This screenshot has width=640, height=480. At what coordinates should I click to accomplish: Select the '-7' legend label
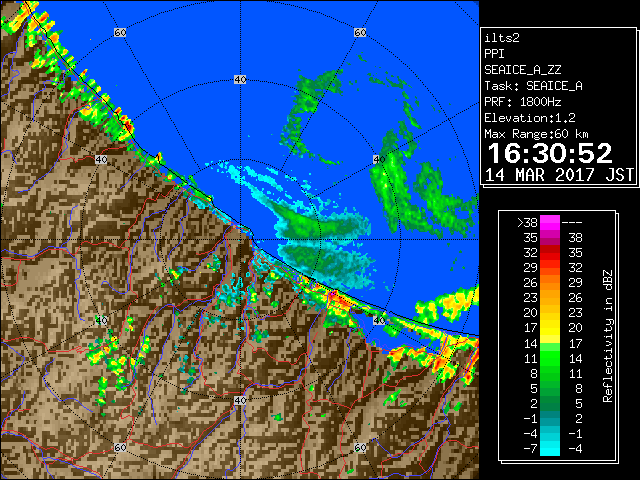(530, 449)
